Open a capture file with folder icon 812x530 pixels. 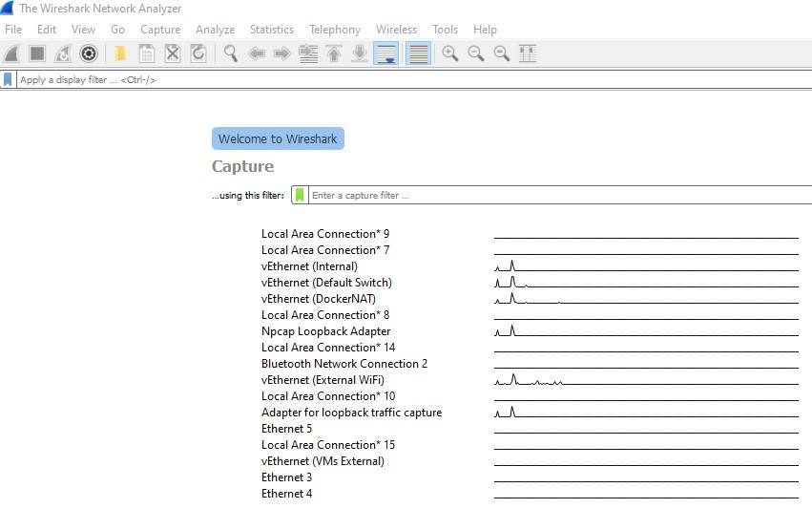(x=120, y=53)
